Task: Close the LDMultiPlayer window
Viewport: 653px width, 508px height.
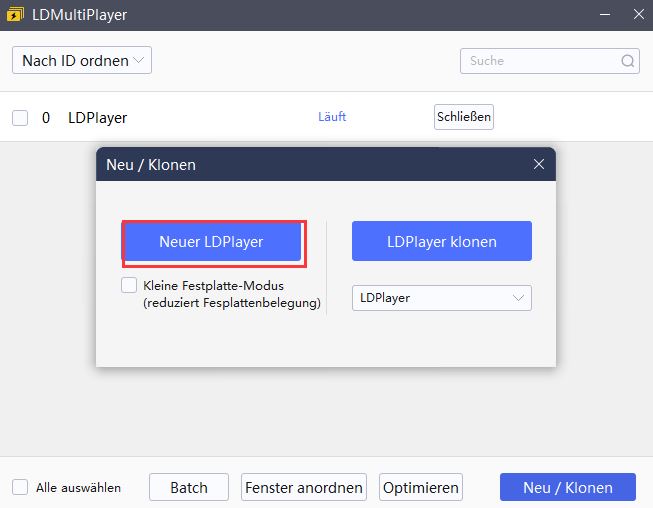Action: tap(639, 15)
